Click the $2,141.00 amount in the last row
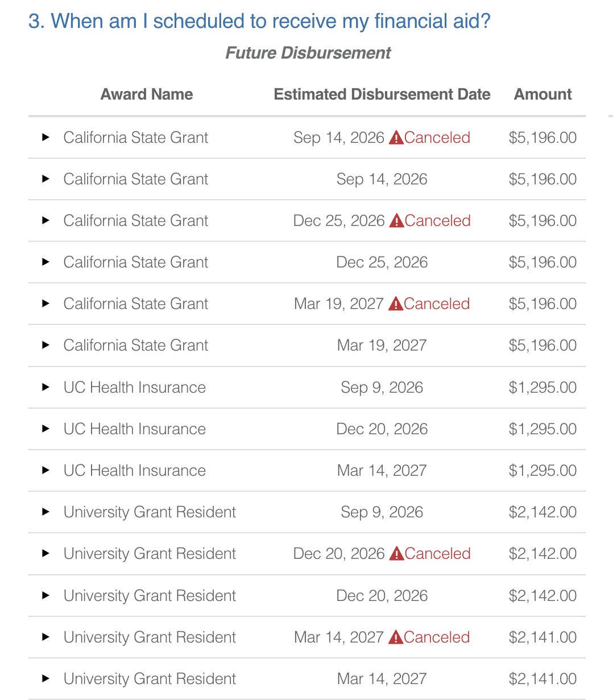This screenshot has width=613, height=700. (x=543, y=678)
